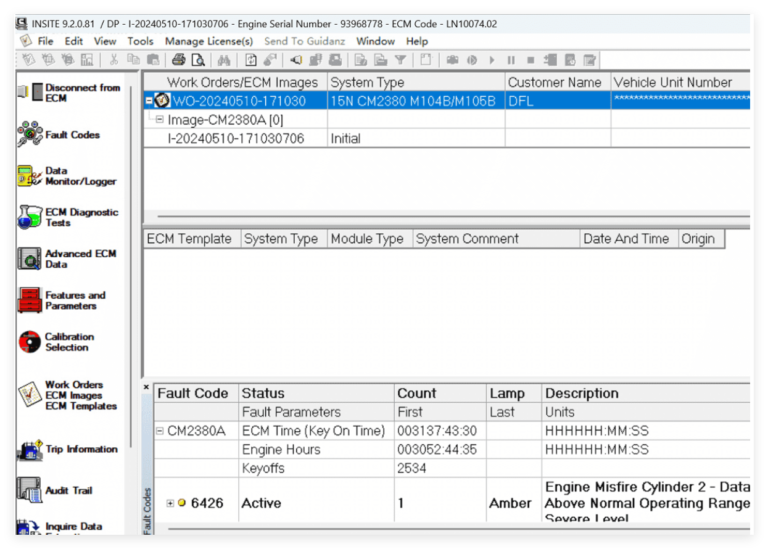Image resolution: width=768 pixels, height=549 pixels.
Task: Sort by Work Orders/ECM Images column header
Action: point(236,82)
